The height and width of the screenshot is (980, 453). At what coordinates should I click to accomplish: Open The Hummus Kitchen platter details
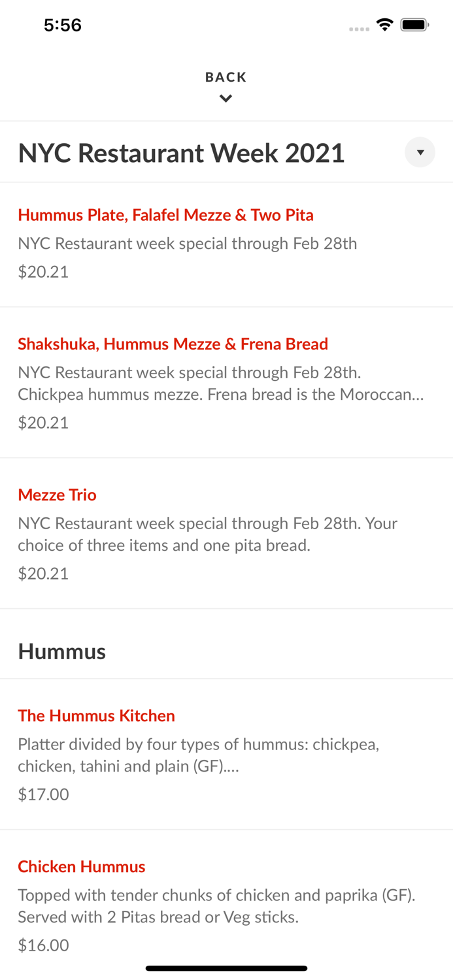pos(96,715)
